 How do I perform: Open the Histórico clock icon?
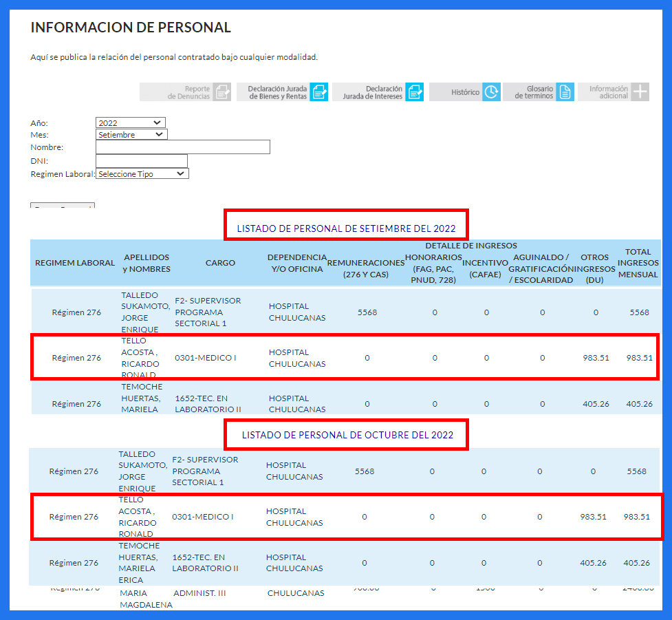pos(491,92)
